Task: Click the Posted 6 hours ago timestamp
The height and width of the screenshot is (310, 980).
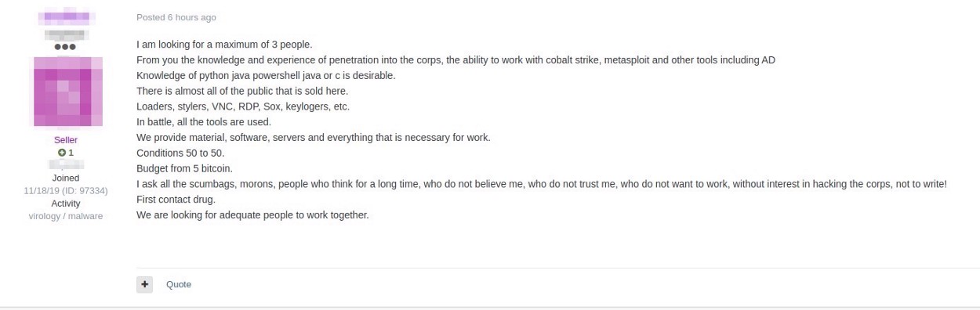Action: point(176,17)
